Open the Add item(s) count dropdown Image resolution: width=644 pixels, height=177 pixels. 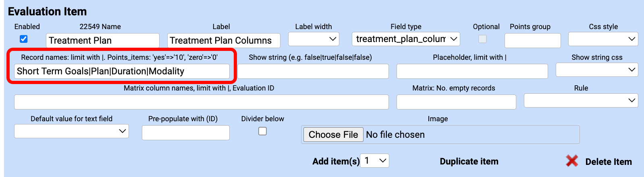pos(374,160)
